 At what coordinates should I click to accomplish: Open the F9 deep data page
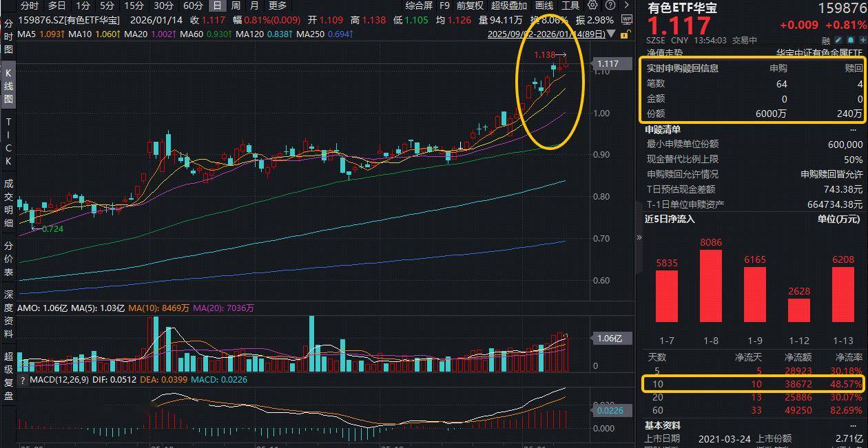point(445,5)
